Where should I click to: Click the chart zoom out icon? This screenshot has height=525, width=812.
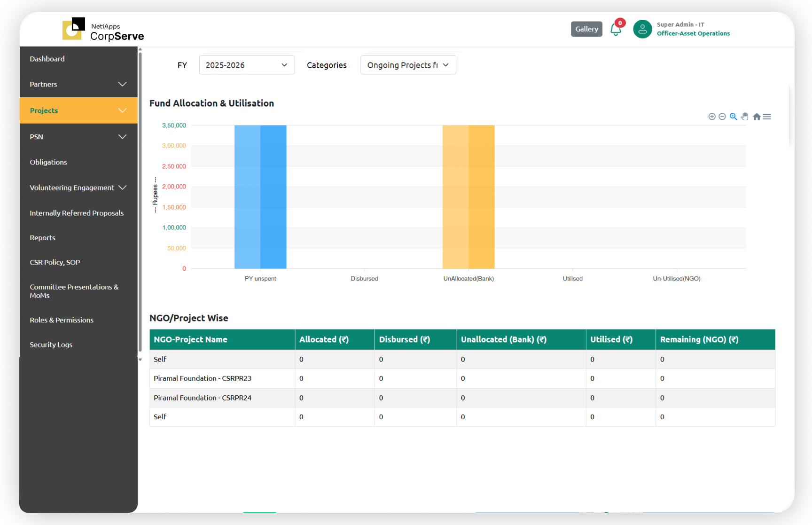pos(722,117)
